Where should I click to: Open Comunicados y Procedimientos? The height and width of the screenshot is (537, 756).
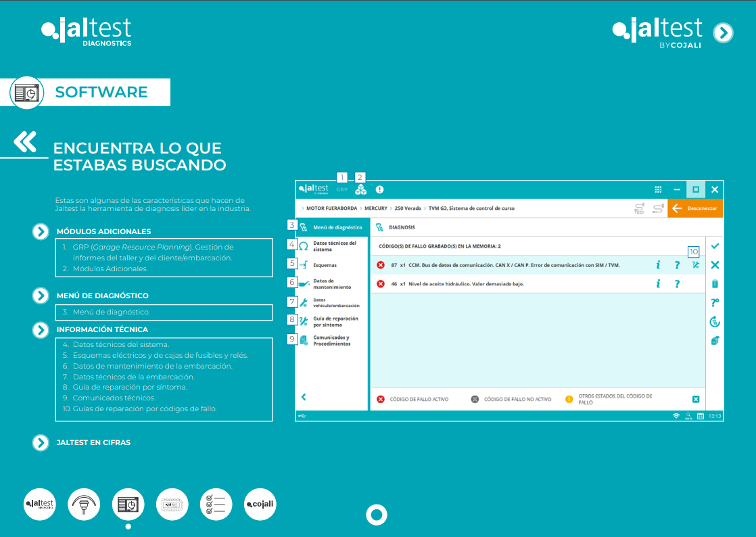(x=332, y=340)
